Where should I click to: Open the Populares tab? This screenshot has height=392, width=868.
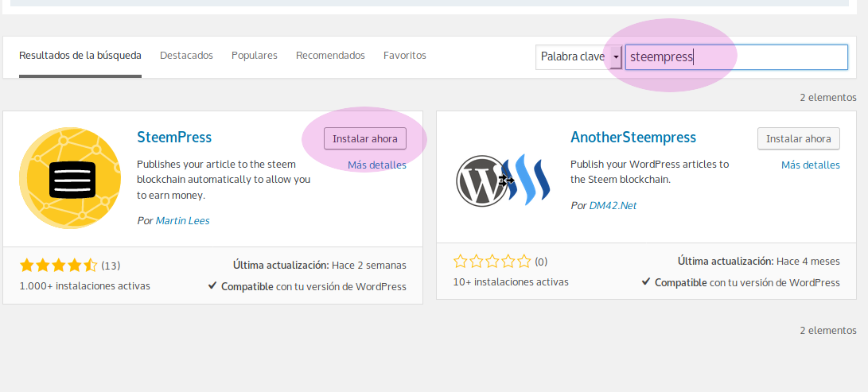255,56
